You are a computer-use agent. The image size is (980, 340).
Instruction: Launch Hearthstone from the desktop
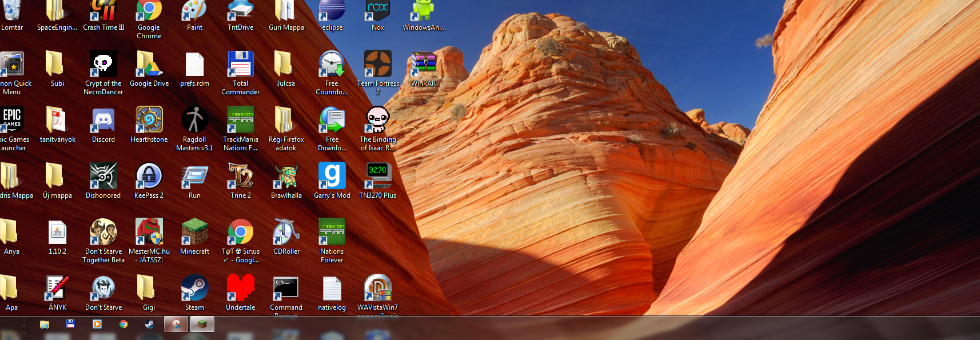click(x=149, y=121)
